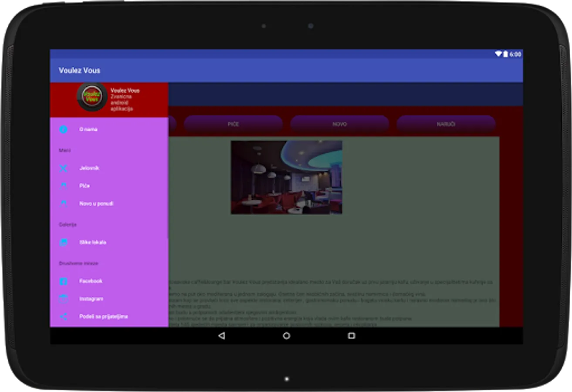Click the round Voulez Vous logo
572x392 pixels.
(x=92, y=96)
